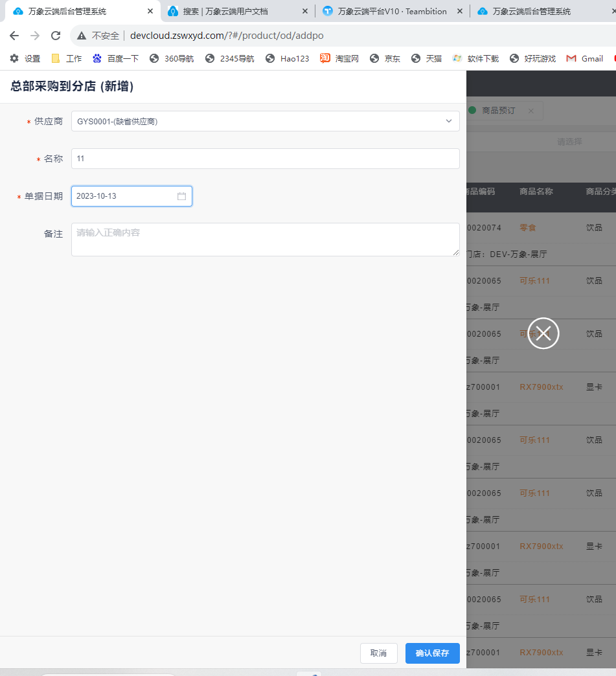Open the 请选择 dropdown in background page
The height and width of the screenshot is (676, 616).
(569, 142)
